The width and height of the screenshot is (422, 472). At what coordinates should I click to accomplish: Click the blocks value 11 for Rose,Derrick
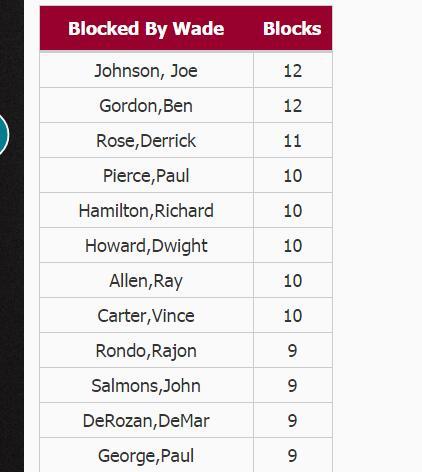pyautogui.click(x=293, y=141)
